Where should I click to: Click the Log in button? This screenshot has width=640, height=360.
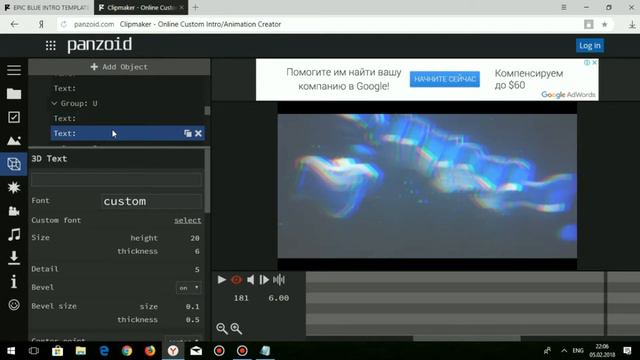pos(590,46)
